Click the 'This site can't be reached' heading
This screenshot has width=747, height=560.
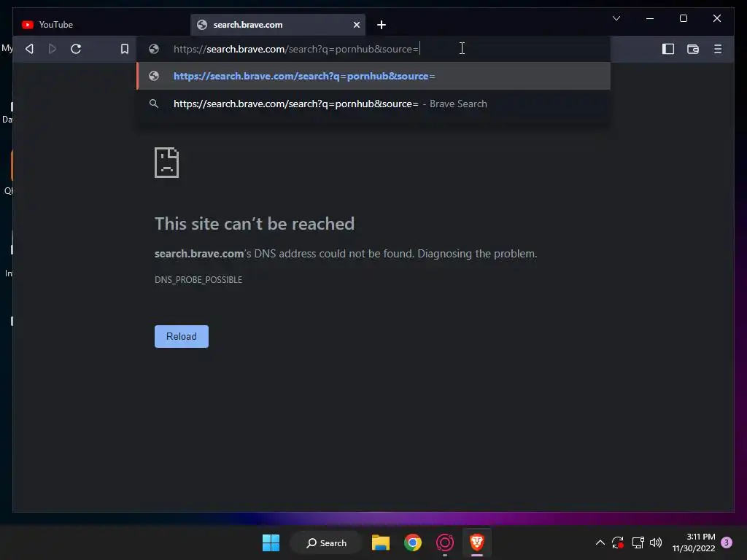pos(255,224)
